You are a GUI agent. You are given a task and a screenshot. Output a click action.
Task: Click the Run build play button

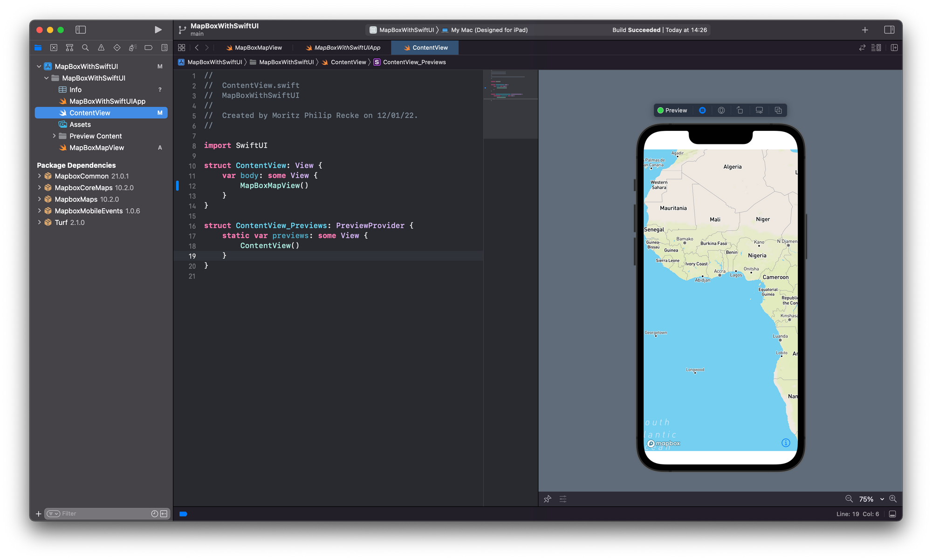pos(158,30)
